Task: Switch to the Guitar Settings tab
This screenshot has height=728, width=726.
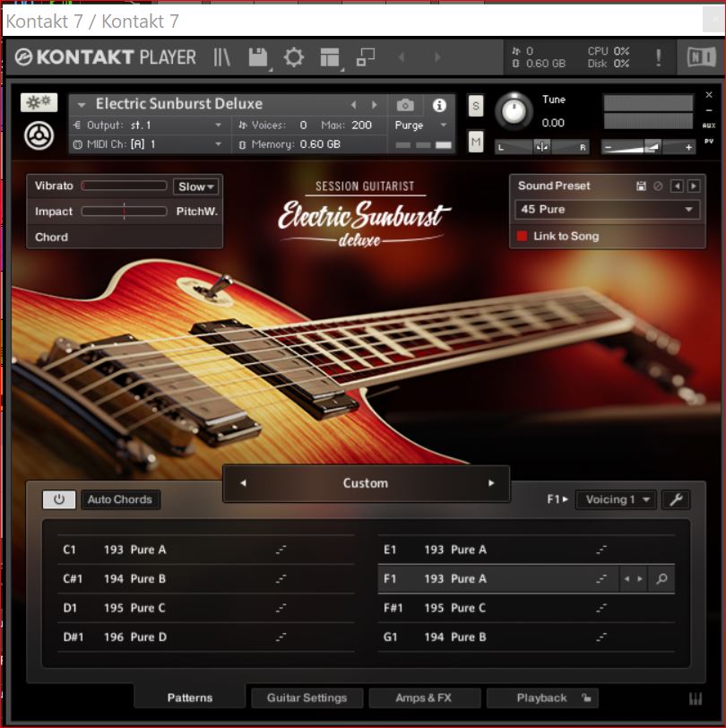Action: 307,698
